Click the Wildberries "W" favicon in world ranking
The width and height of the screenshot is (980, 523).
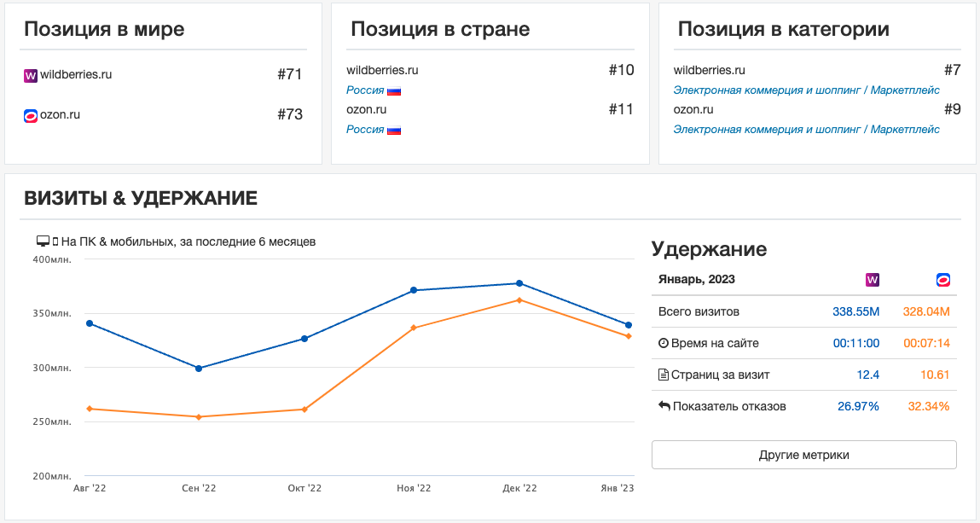32,74
